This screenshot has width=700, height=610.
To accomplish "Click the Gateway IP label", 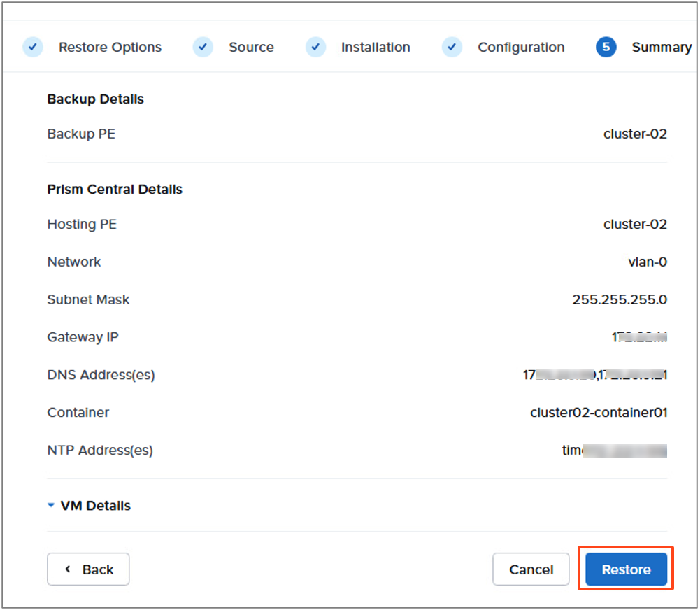I will point(83,337).
